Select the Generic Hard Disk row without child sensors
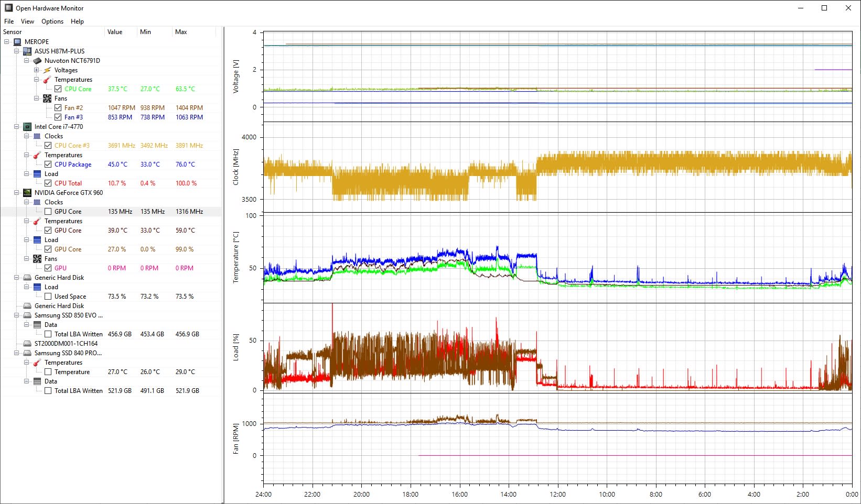861x504 pixels. 111,306
